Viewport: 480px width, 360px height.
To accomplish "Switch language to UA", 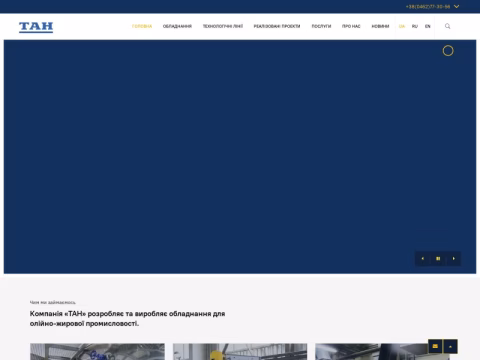I will [x=402, y=26].
